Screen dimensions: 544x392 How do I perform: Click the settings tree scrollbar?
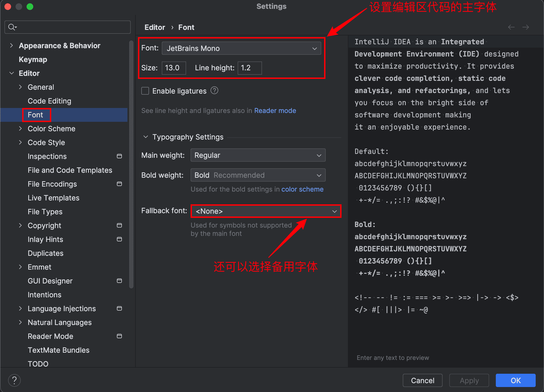click(x=131, y=165)
